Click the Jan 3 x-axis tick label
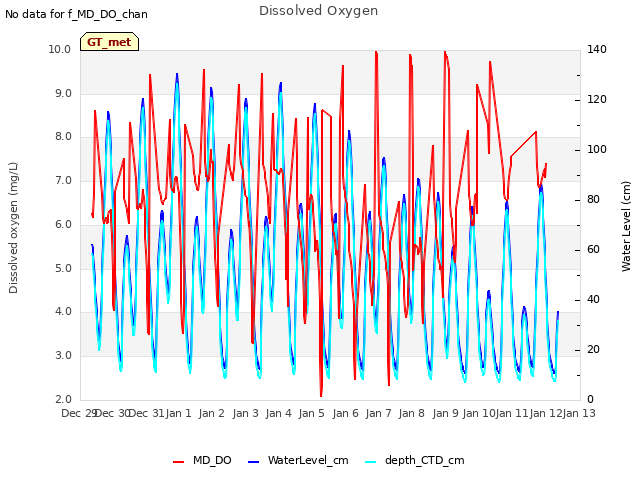This screenshot has width=640, height=480. tap(245, 413)
